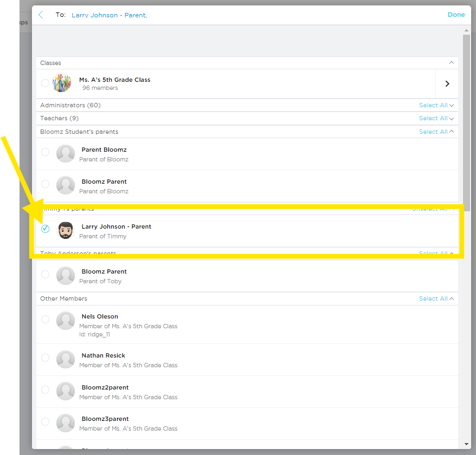Click Larry Johnson's bearded avatar
This screenshot has width=476, height=455.
pyautogui.click(x=66, y=231)
